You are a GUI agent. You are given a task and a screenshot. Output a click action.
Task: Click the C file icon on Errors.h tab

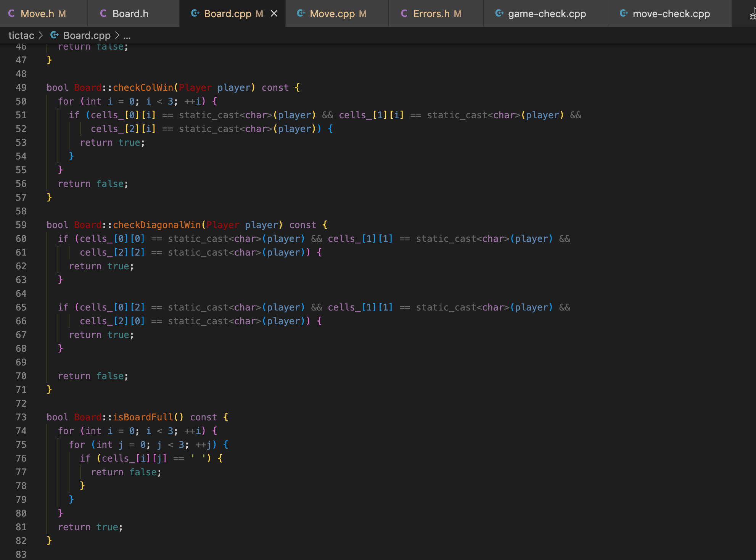(404, 13)
